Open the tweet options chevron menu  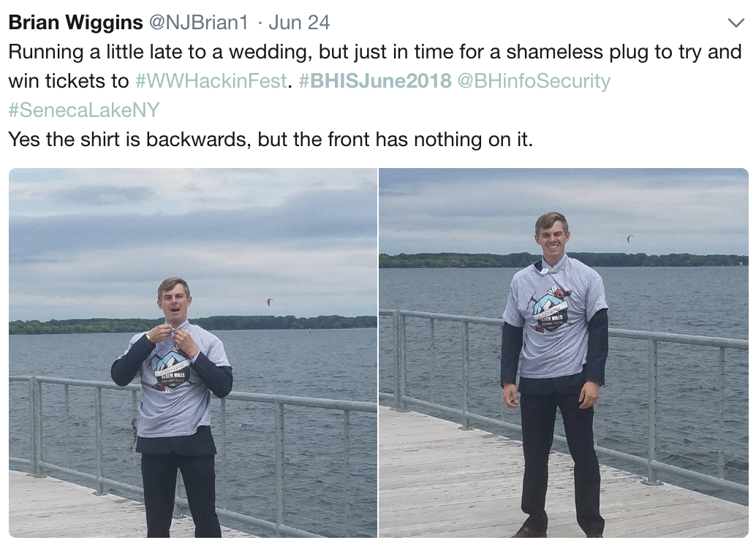coord(736,23)
